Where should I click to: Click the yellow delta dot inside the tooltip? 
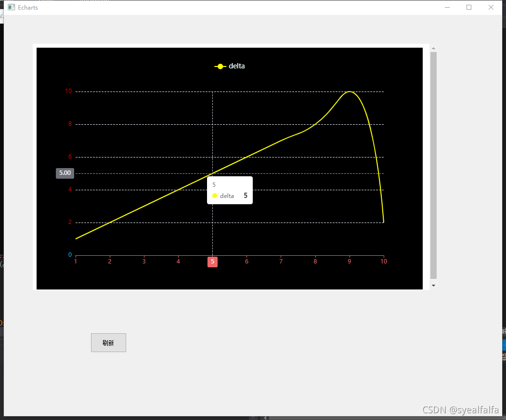pyautogui.click(x=215, y=196)
